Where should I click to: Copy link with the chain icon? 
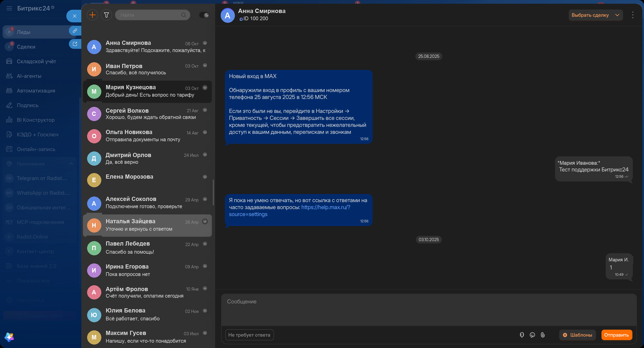pyautogui.click(x=75, y=31)
